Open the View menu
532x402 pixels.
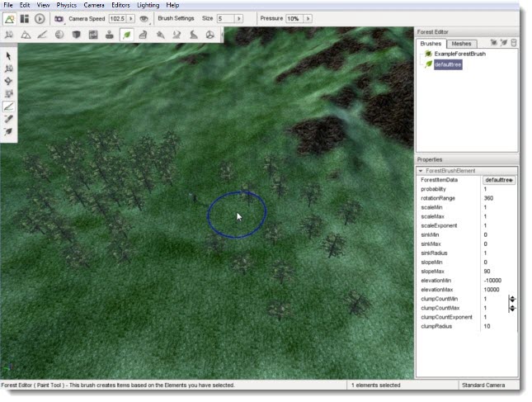pyautogui.click(x=43, y=5)
